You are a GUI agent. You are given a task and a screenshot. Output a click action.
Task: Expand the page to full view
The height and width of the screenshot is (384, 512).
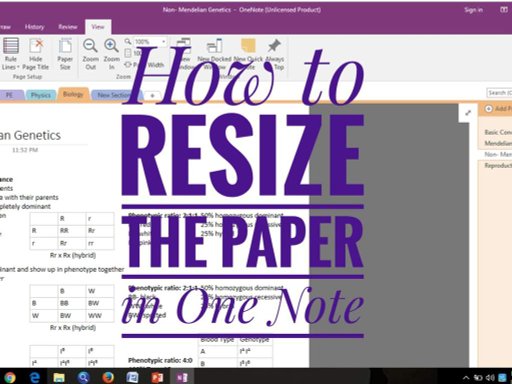coord(468,113)
